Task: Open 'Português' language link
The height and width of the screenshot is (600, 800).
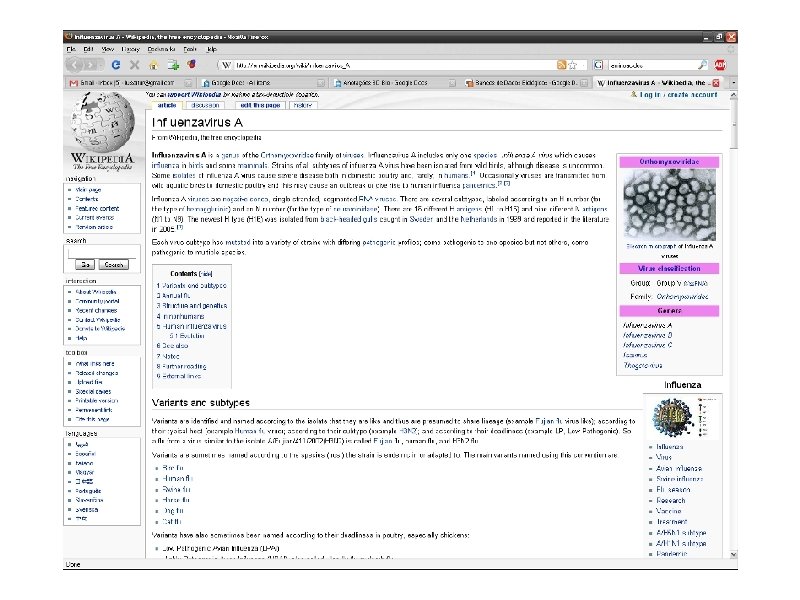Action: pos(89,491)
